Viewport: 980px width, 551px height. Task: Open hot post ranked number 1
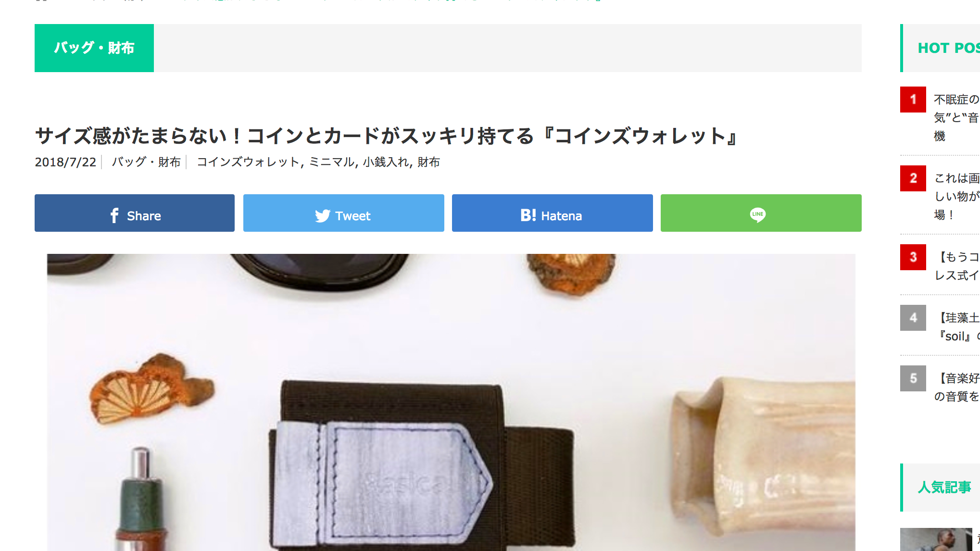point(956,118)
